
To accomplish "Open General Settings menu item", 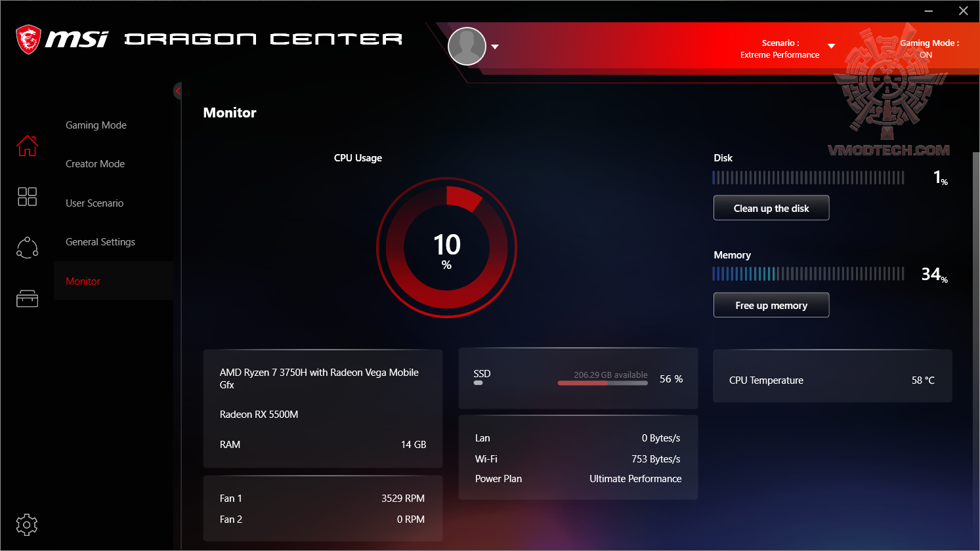I will click(100, 242).
